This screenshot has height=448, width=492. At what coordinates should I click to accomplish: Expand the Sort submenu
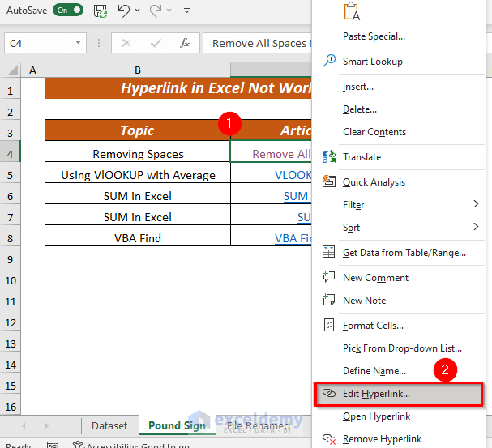[x=476, y=228]
